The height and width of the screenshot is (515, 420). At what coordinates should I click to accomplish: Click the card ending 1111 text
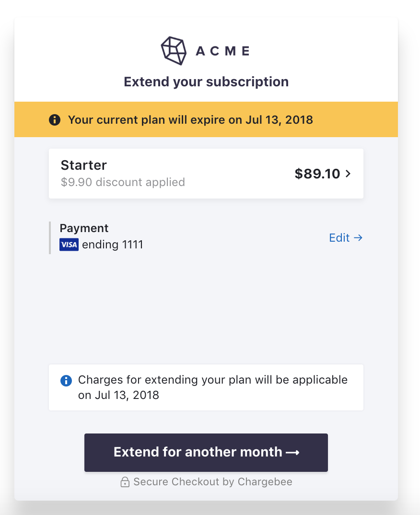(113, 245)
